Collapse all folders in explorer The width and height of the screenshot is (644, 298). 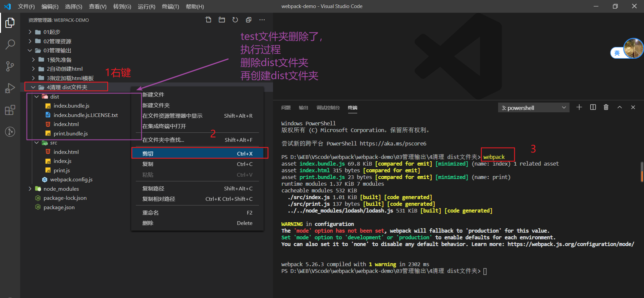pos(249,20)
